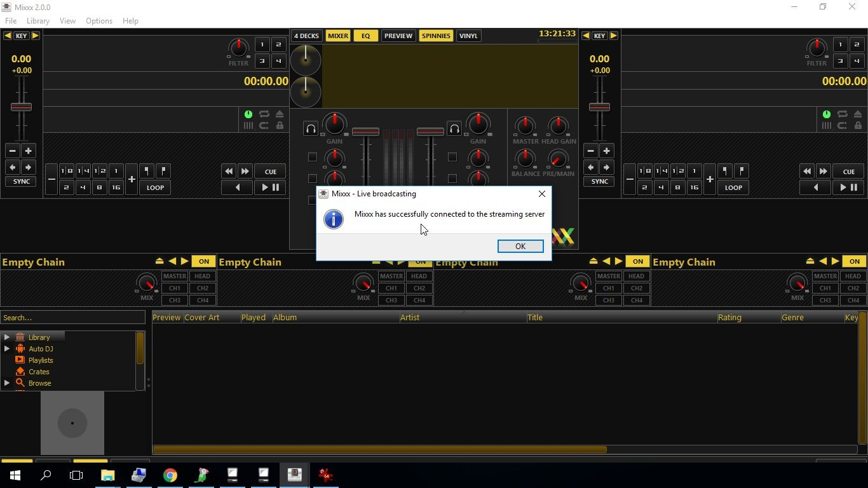Toggle left deck quantize green indicator
Image resolution: width=868 pixels, height=488 pixels.
[248, 114]
